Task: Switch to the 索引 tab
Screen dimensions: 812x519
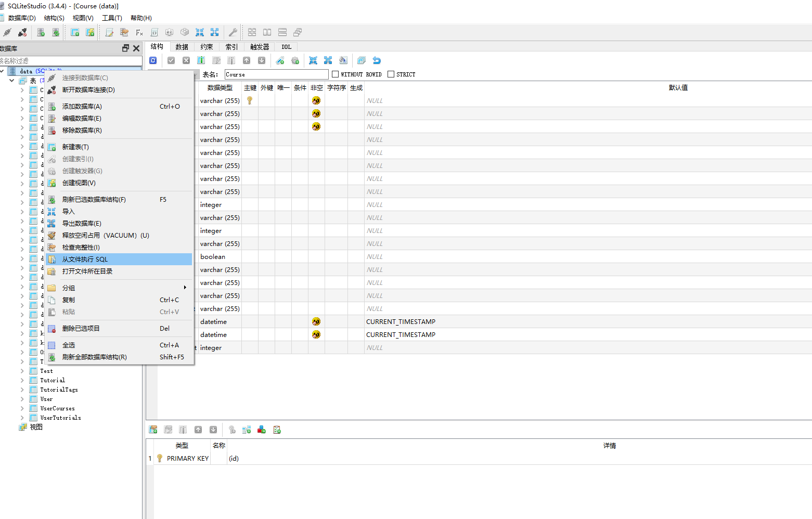Action: (x=232, y=47)
